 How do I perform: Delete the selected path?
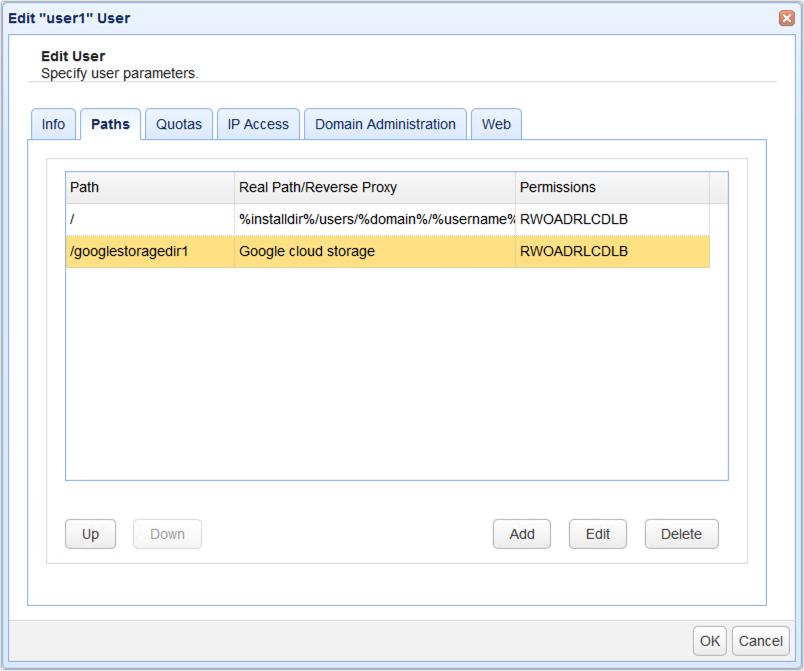681,533
